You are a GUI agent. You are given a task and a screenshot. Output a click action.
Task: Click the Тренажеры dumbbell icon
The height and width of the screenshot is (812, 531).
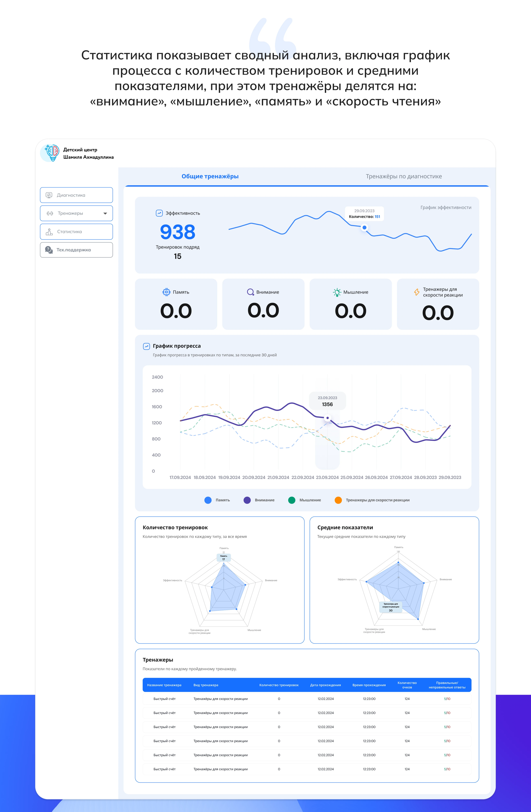pos(50,214)
